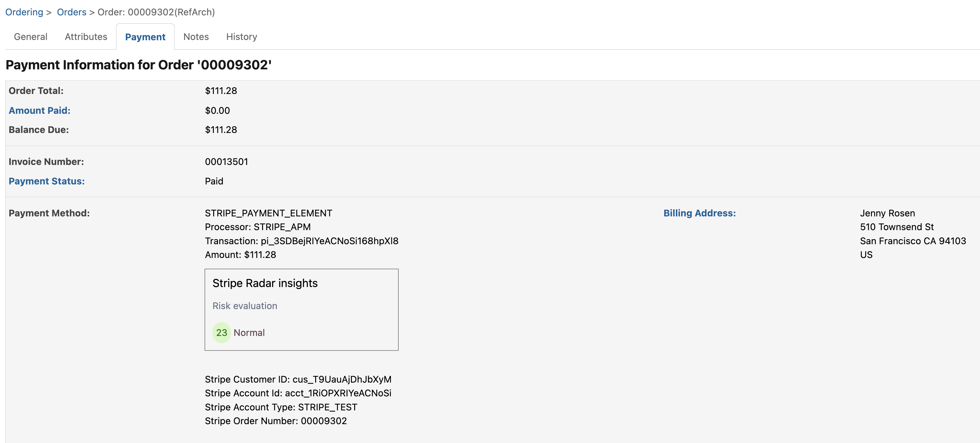980x443 pixels.
Task: Click the Amount Paid label link
Action: (40, 110)
